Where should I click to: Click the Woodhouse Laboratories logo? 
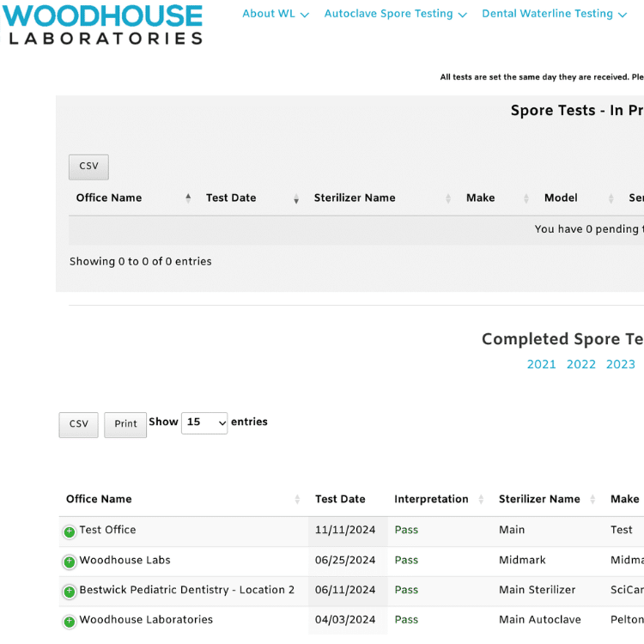click(x=102, y=24)
